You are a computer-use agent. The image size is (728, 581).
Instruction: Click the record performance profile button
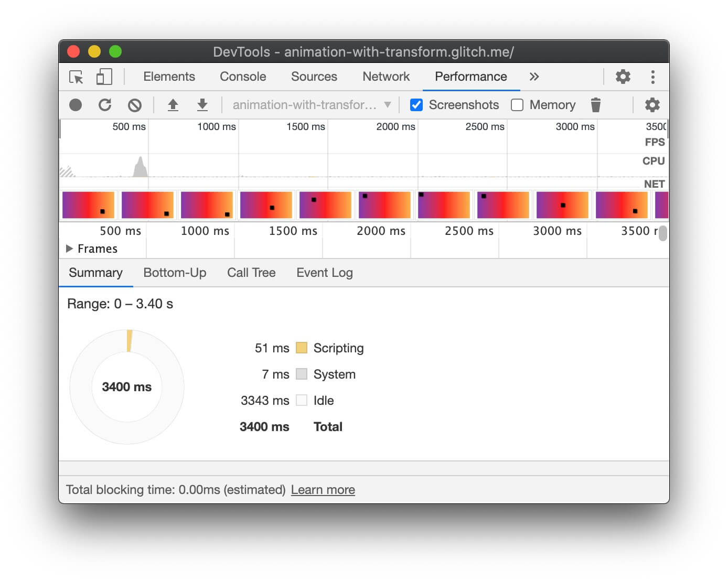[76, 105]
